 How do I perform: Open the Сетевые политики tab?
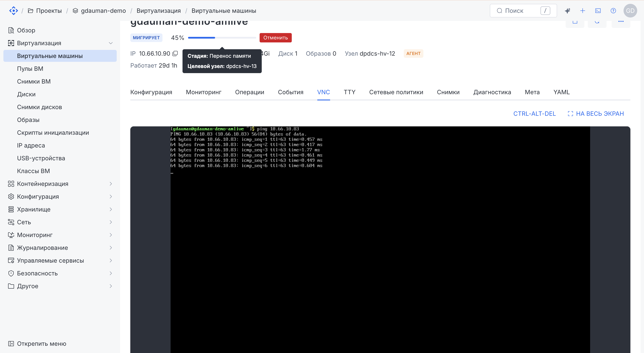coord(396,92)
